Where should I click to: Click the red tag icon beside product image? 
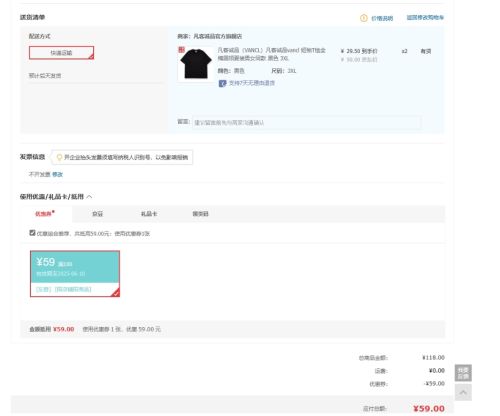point(181,50)
